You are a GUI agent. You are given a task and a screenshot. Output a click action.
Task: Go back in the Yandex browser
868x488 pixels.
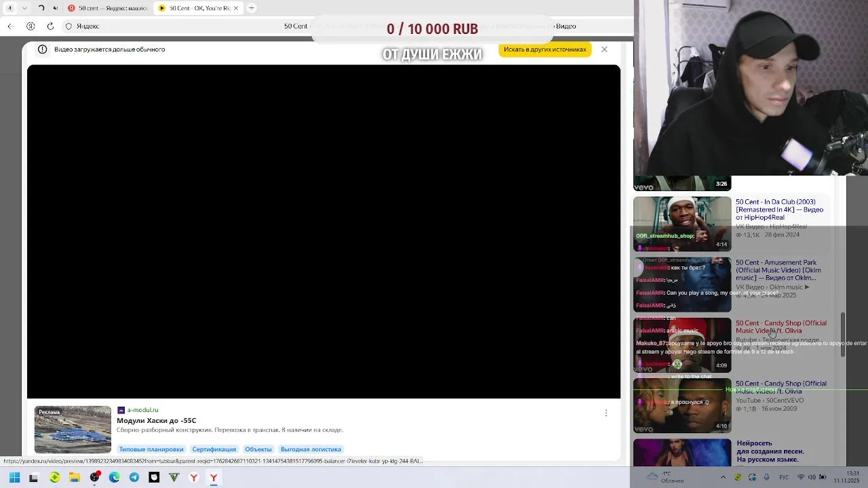click(x=10, y=26)
